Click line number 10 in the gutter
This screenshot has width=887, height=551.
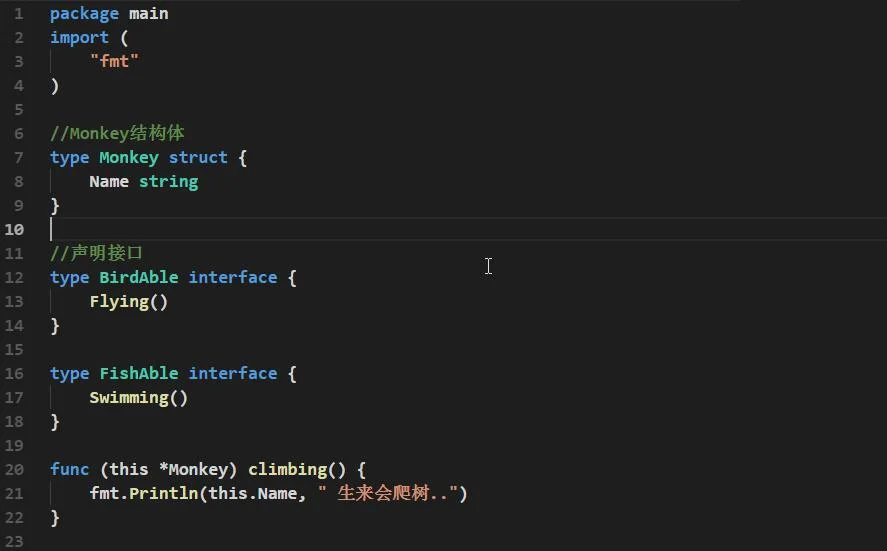(x=14, y=230)
